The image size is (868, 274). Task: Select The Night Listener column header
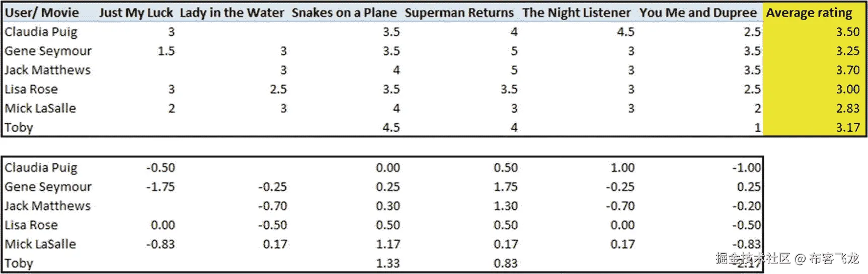(576, 13)
